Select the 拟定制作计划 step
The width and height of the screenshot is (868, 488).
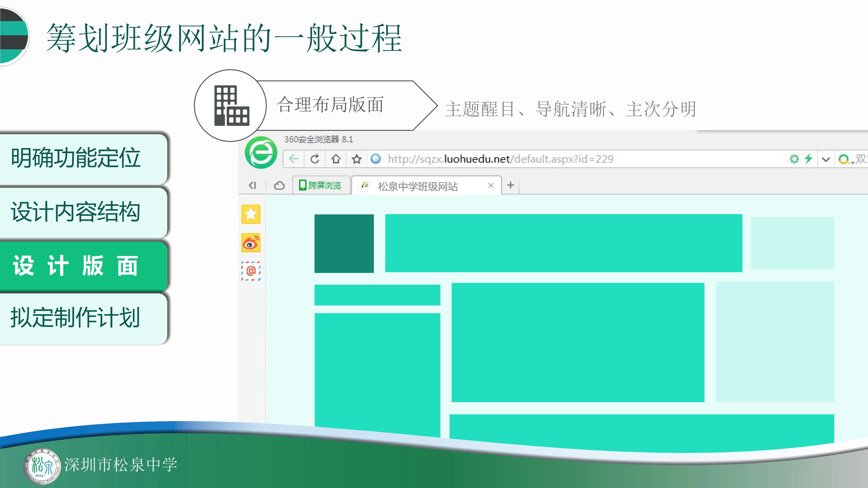tap(83, 319)
